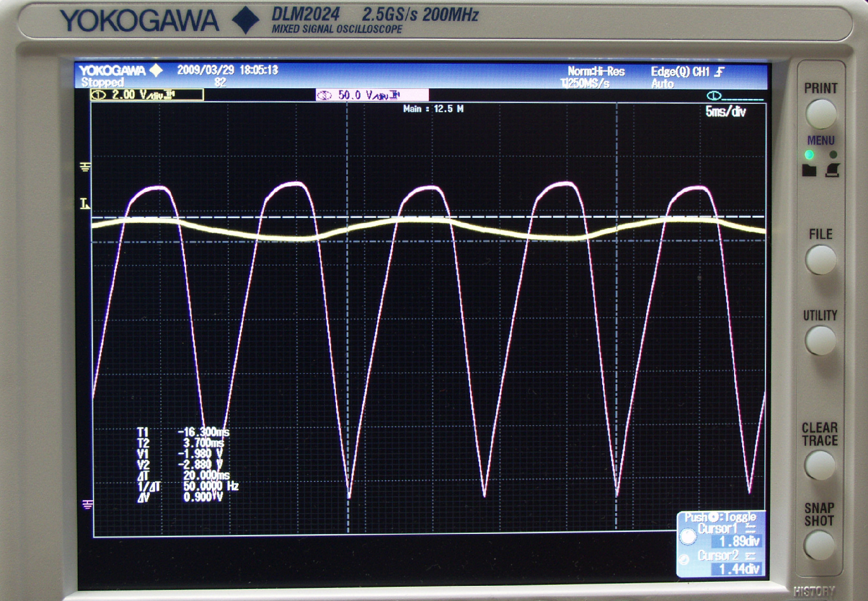Image resolution: width=868 pixels, height=601 pixels.
Task: Click the lower CH2 ground marker icon
Action: 87,504
